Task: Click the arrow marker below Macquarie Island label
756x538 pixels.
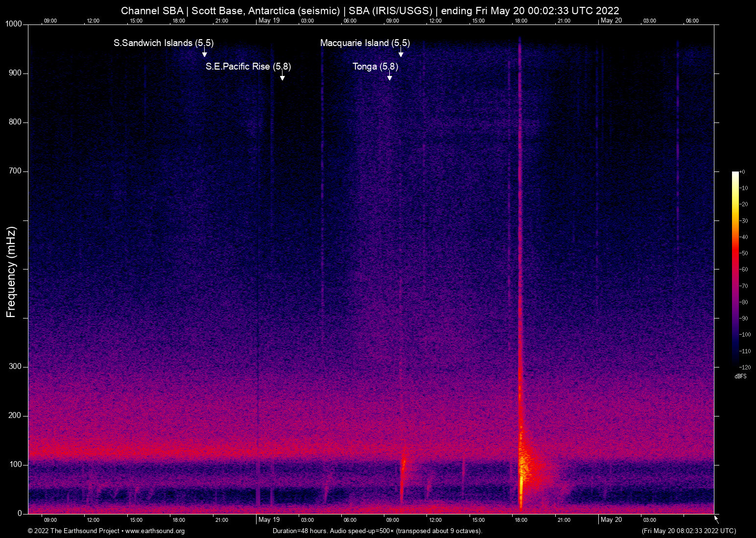Action: 401,53
